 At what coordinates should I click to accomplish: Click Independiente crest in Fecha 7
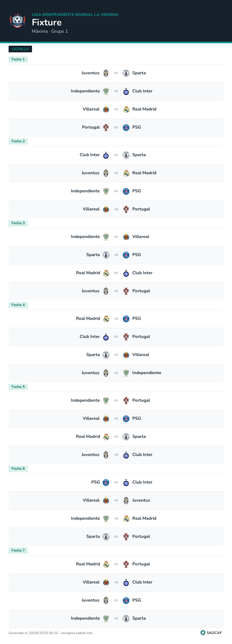coord(106,618)
